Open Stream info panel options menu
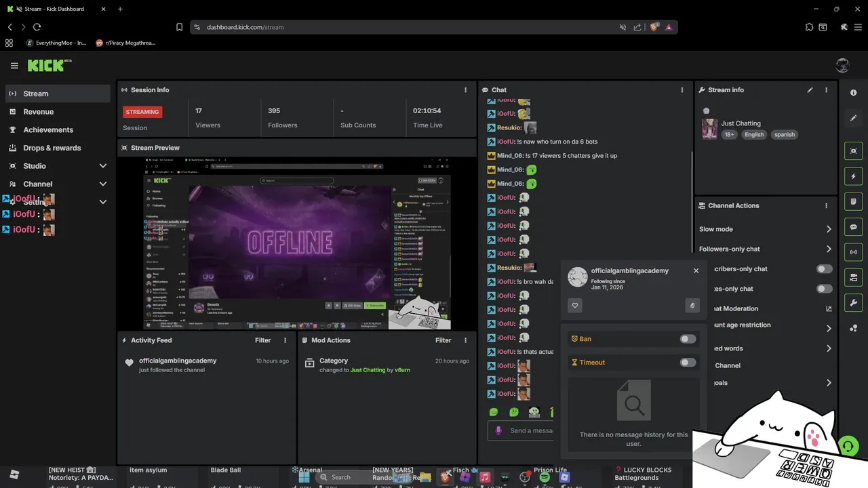The image size is (868, 488). tap(826, 90)
